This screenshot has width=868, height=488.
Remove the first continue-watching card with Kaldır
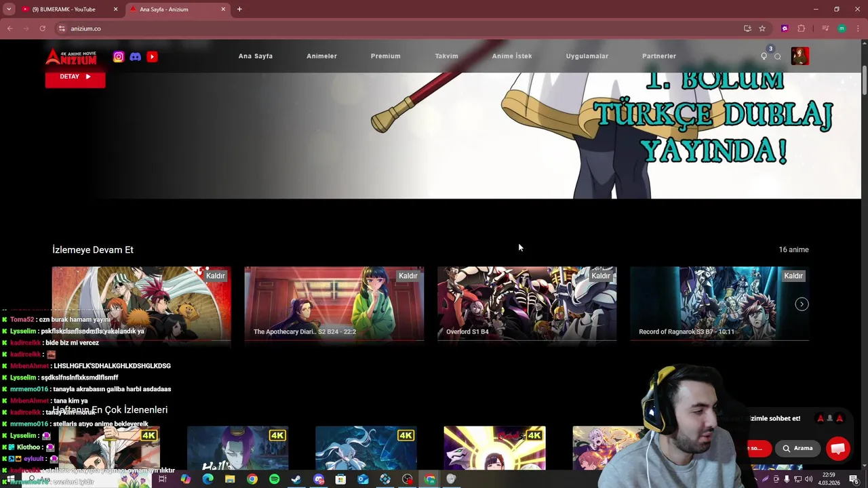216,276
